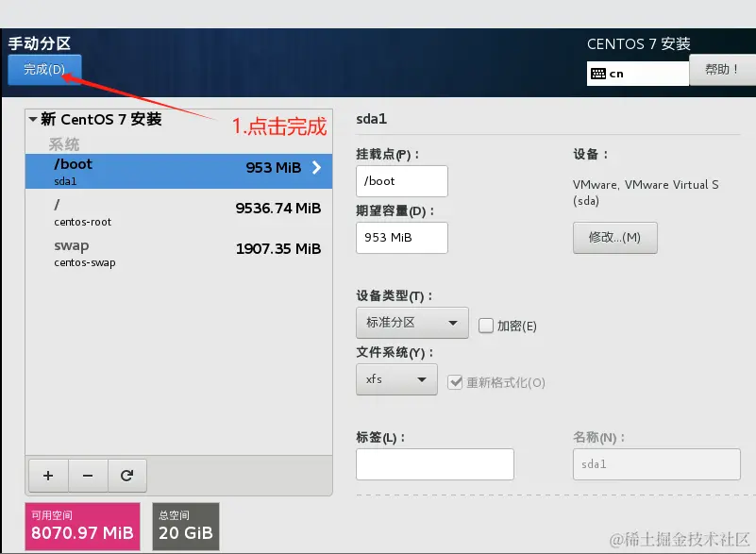Click the keyboard layout icon next to cn
The height and width of the screenshot is (554, 756).
coord(597,74)
